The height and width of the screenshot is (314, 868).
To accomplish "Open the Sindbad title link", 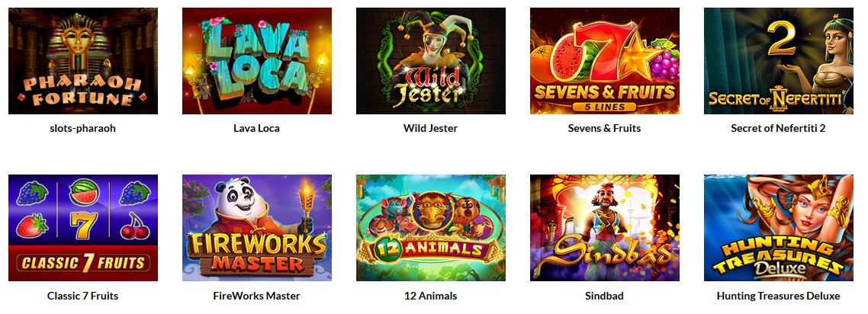I will pos(605,296).
